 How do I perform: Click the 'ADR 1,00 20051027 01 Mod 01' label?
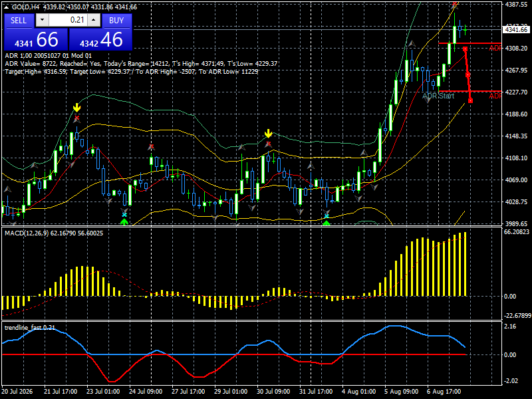tap(48, 56)
